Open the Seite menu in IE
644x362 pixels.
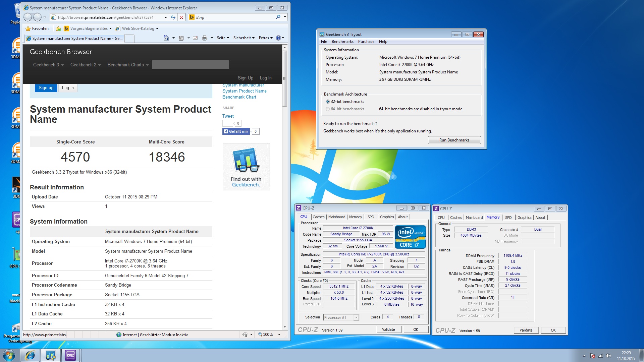point(223,38)
